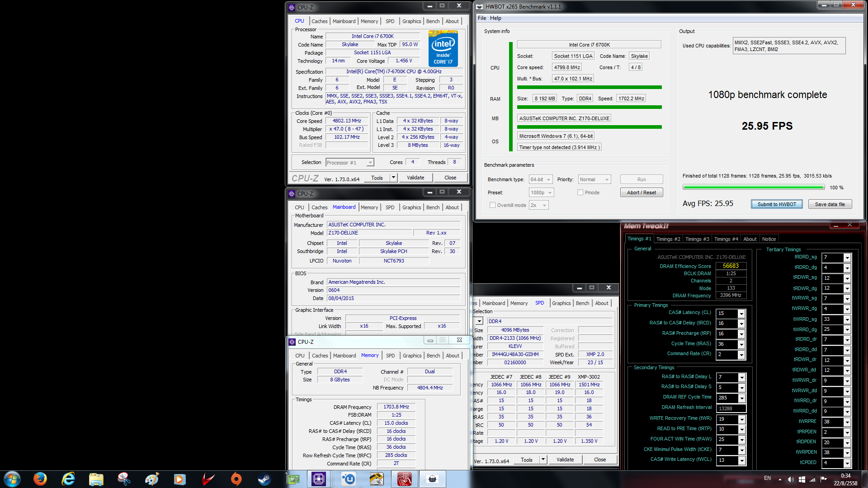The width and height of the screenshot is (868, 488).
Task: Open Timings #4 tab in MemTweakIt
Action: click(x=726, y=239)
